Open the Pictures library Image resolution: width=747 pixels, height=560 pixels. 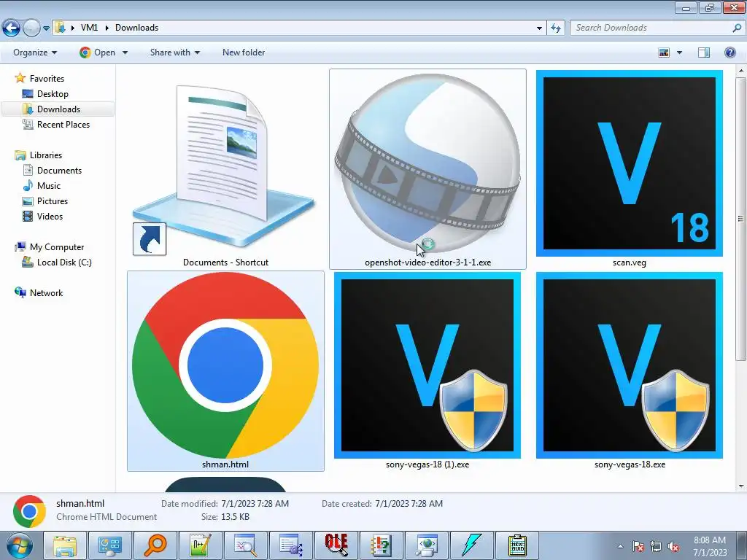pos(53,201)
